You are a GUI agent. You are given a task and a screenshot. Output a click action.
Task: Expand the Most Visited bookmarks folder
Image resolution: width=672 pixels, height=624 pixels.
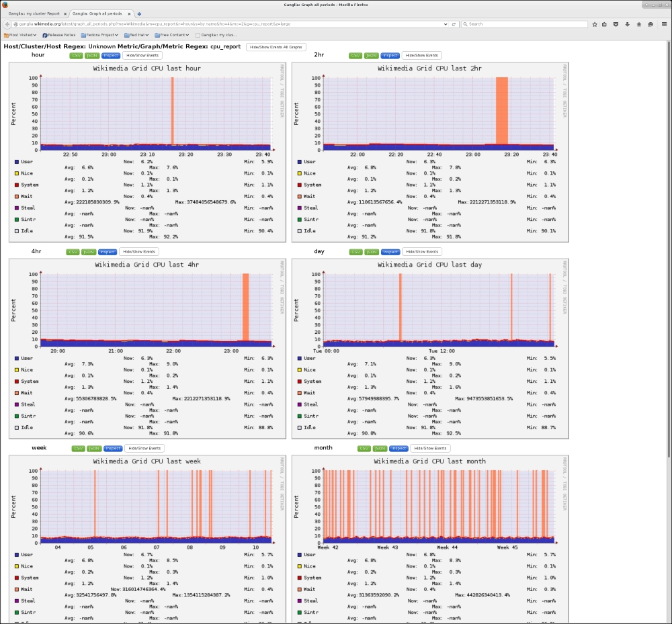point(20,35)
